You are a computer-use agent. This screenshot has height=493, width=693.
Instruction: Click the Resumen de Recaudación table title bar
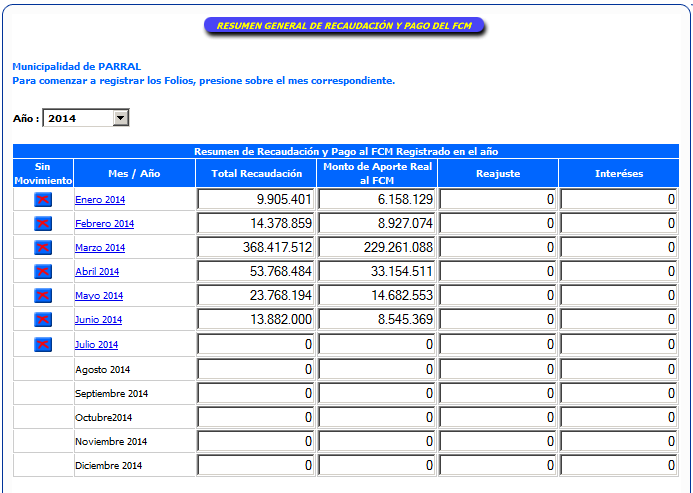click(346, 151)
